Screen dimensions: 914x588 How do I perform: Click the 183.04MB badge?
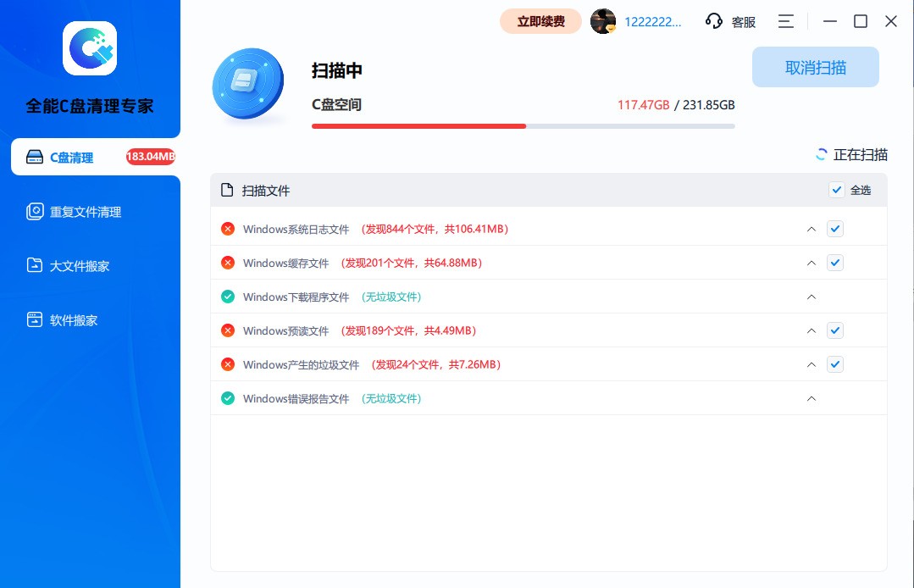click(x=151, y=156)
